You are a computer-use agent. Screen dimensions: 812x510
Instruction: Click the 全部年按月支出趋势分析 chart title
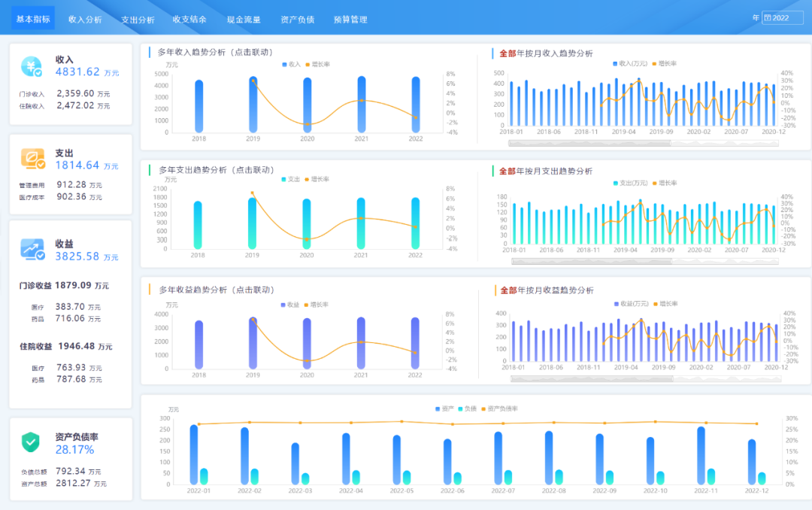click(546, 171)
